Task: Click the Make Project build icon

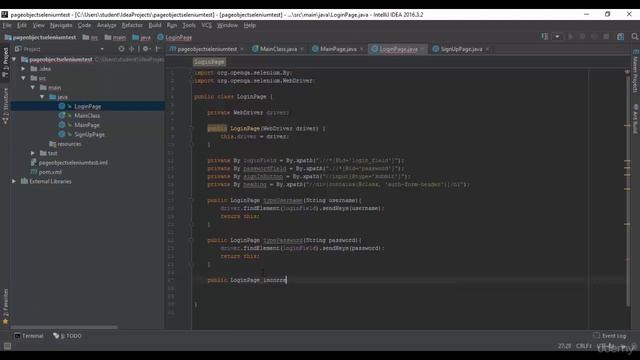Action: pyautogui.click(x=544, y=37)
